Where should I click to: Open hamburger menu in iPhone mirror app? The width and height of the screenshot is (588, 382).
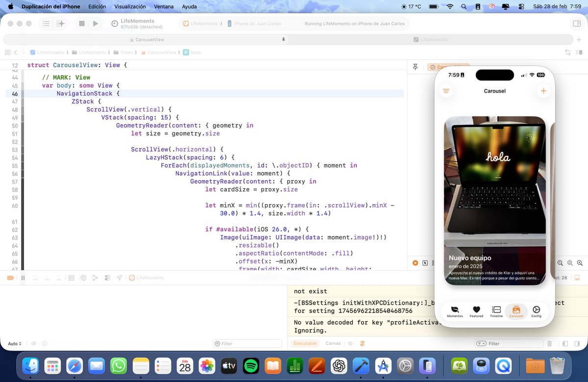[x=446, y=91]
